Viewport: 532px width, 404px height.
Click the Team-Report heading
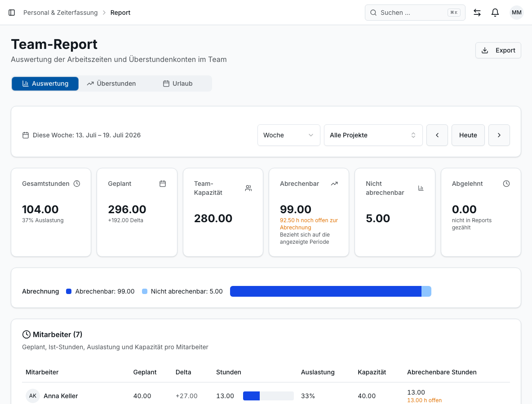click(54, 44)
